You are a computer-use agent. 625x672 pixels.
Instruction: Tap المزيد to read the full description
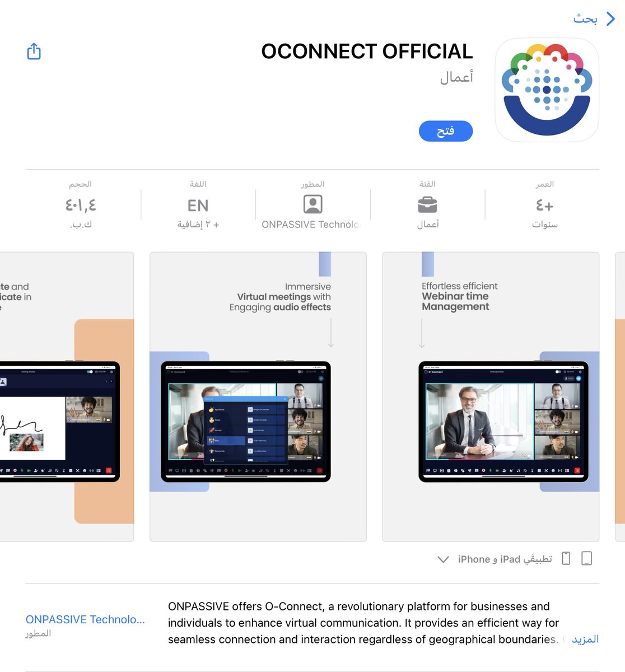584,639
